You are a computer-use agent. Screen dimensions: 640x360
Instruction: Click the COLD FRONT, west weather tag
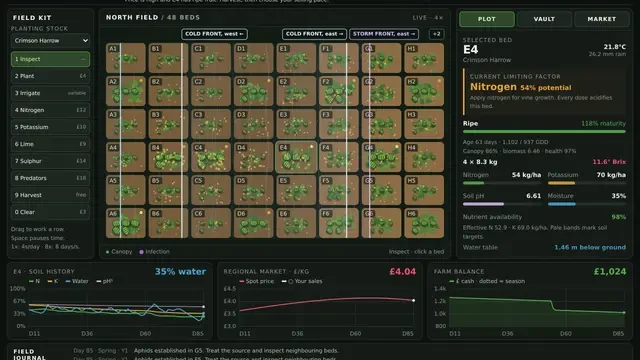pyautogui.click(x=214, y=34)
